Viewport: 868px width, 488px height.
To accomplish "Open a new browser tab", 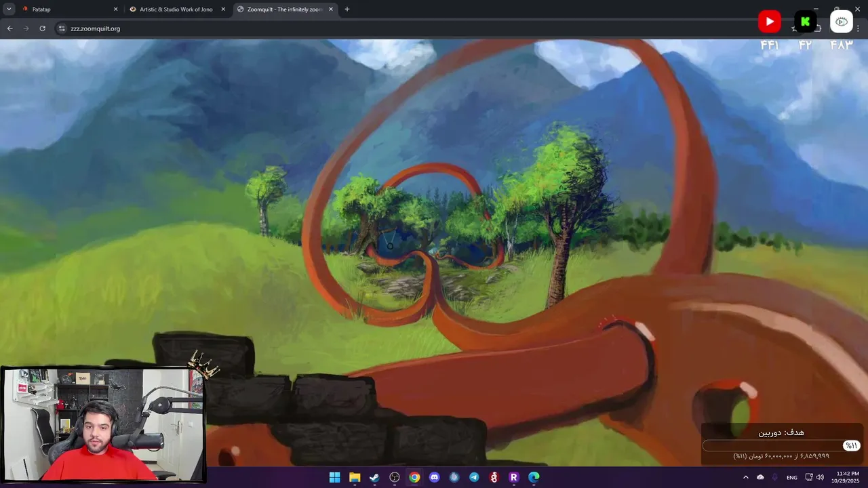I will (x=347, y=9).
